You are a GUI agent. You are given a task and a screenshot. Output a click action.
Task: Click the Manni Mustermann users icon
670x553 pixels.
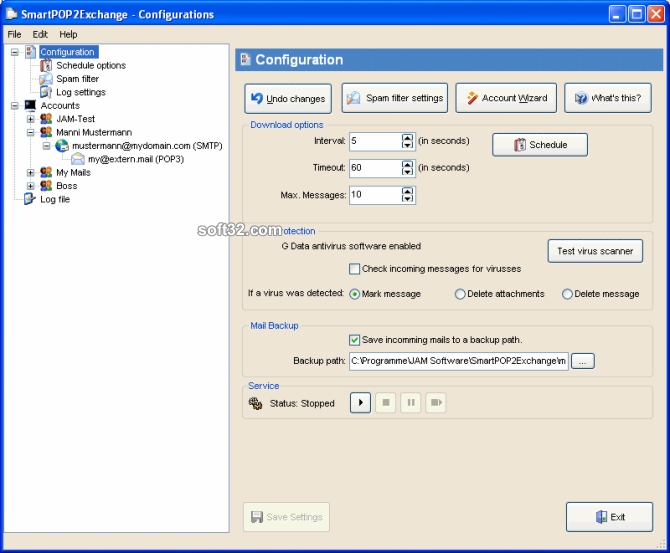coord(46,132)
